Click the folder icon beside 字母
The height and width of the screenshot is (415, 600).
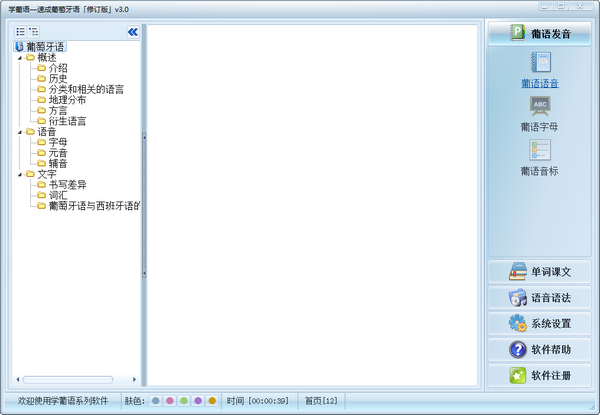pos(41,142)
